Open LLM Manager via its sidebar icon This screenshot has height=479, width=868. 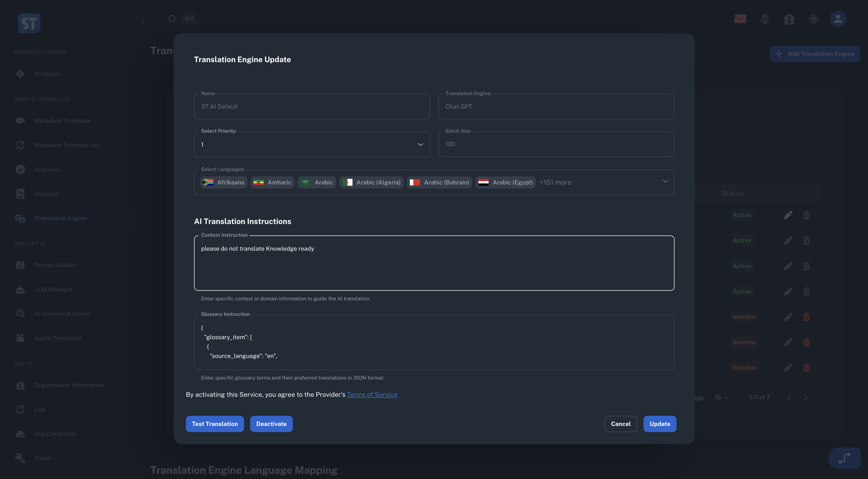20,289
